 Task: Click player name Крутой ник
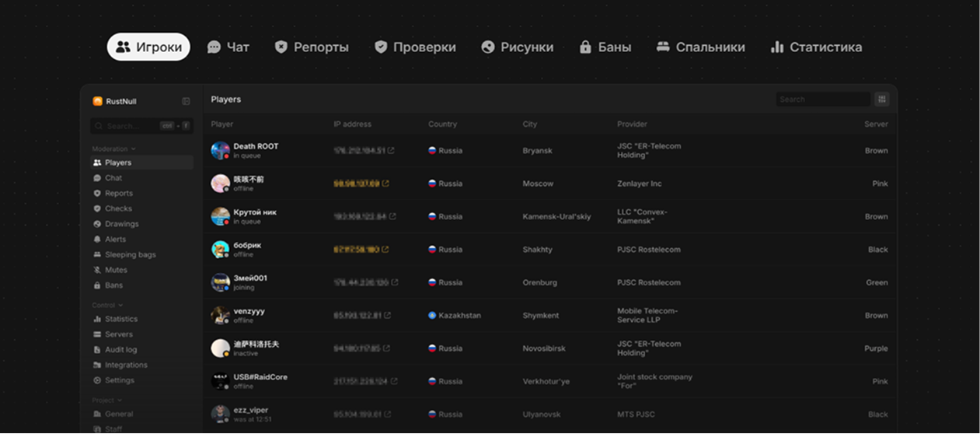coord(255,212)
